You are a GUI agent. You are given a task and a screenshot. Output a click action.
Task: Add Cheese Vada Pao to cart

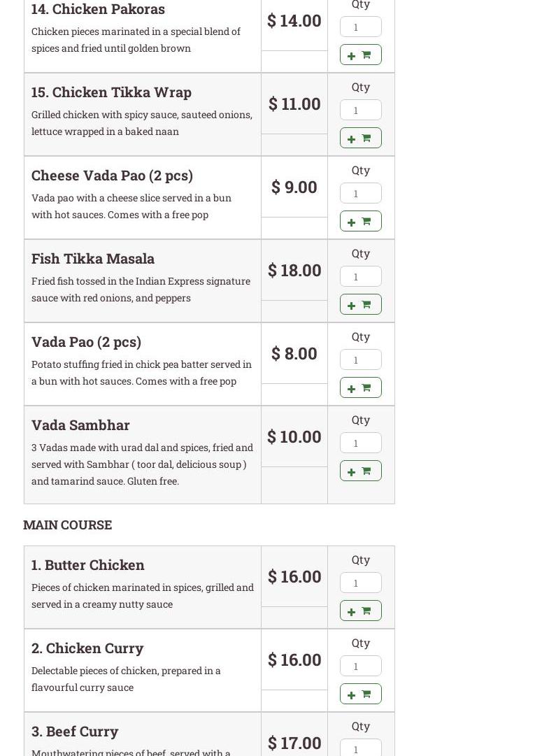pyautogui.click(x=360, y=221)
